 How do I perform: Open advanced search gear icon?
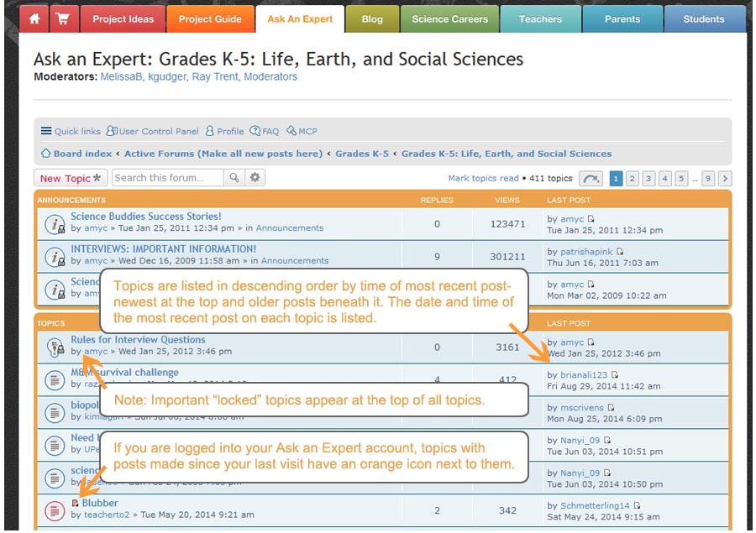[x=255, y=178]
